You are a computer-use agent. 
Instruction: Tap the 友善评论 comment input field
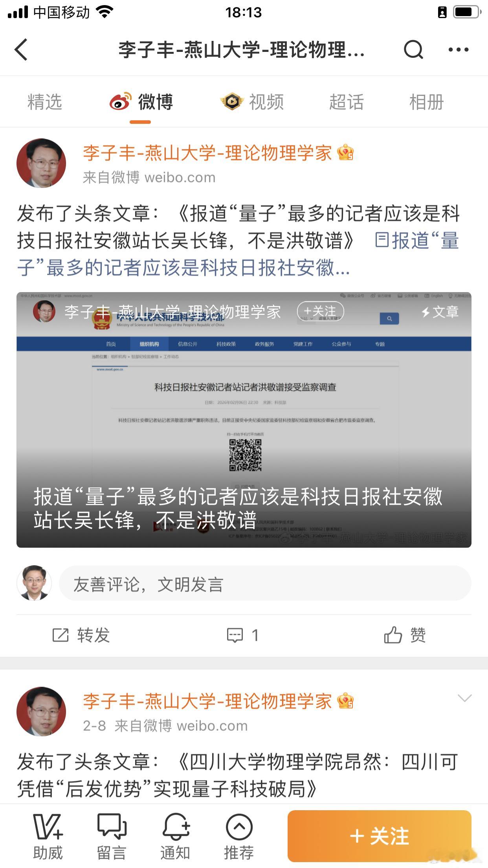[265, 583]
